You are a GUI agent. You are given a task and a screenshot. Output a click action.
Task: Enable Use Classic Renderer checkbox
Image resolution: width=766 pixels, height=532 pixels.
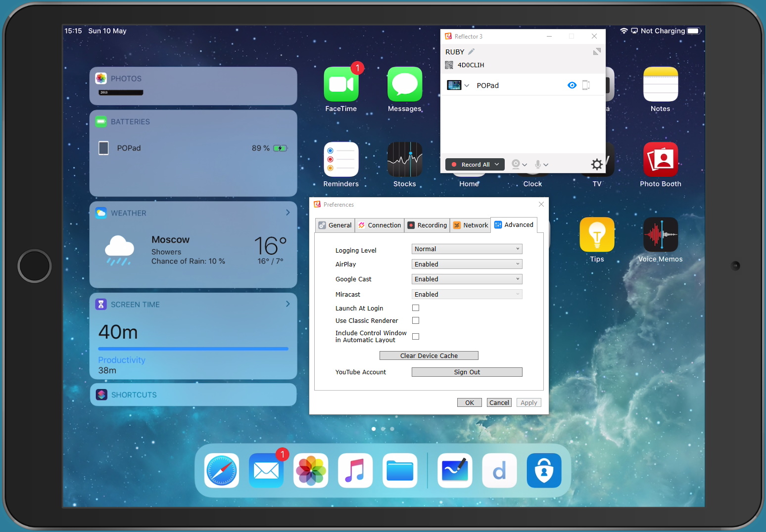coord(416,320)
